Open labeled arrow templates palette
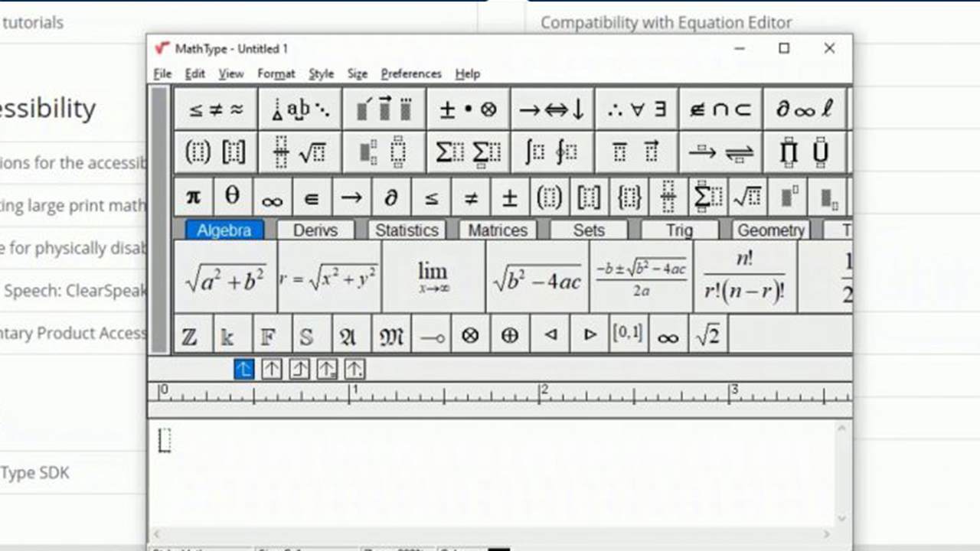This screenshot has height=551, width=980. point(721,152)
